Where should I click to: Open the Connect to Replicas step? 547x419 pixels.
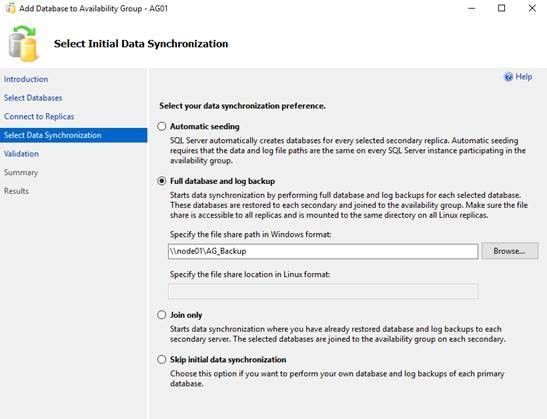coord(39,117)
